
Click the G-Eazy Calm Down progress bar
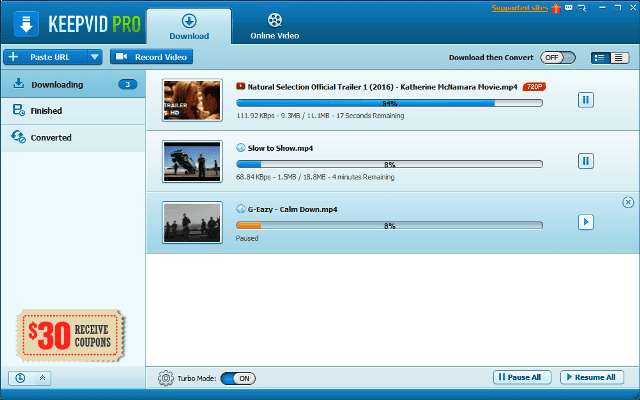tap(389, 226)
